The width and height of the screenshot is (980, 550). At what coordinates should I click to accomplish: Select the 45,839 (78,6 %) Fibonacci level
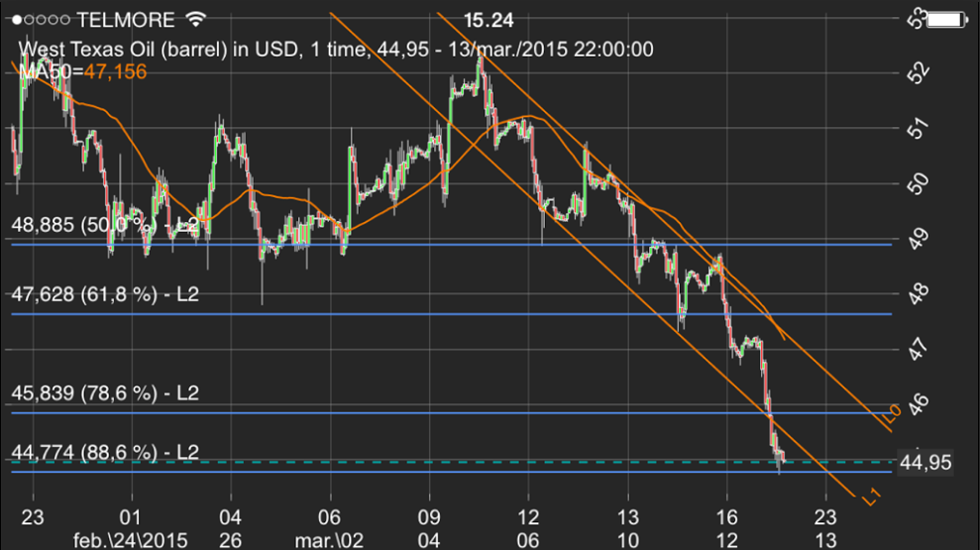pos(105,392)
